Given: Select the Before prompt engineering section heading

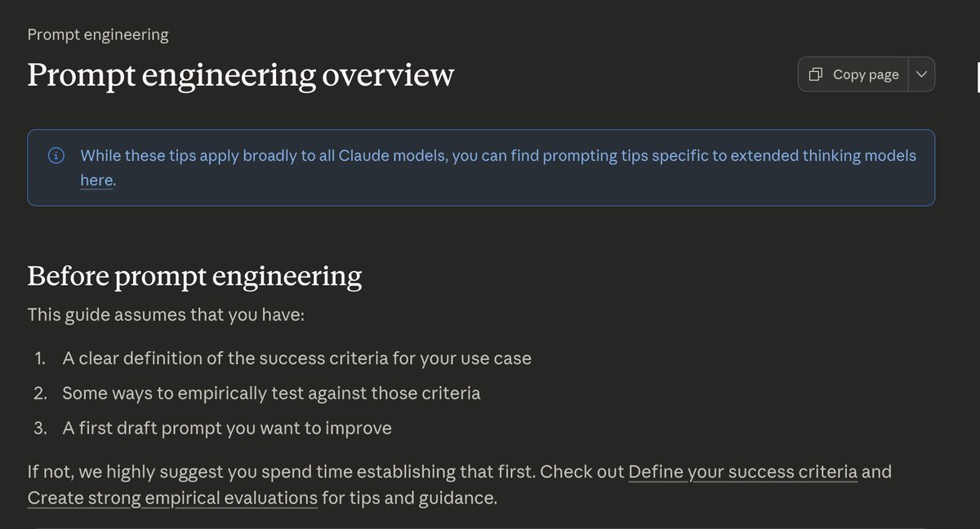Looking at the screenshot, I should click(x=194, y=276).
